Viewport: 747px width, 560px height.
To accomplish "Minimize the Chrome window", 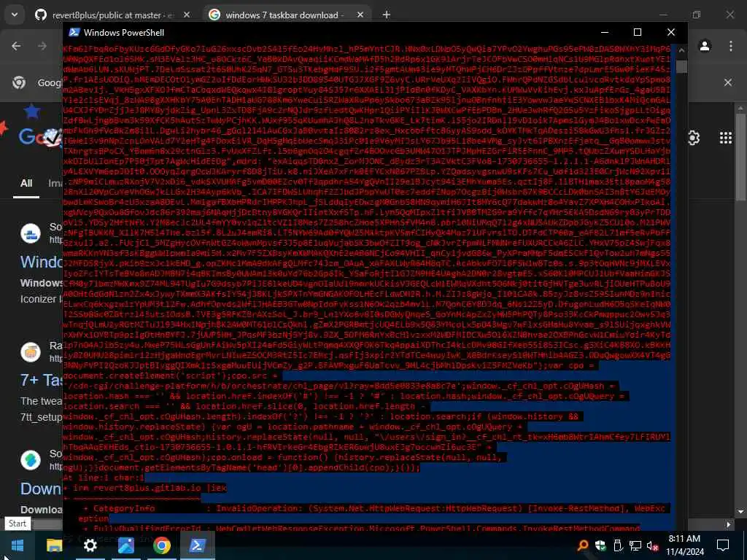I will coord(662,15).
